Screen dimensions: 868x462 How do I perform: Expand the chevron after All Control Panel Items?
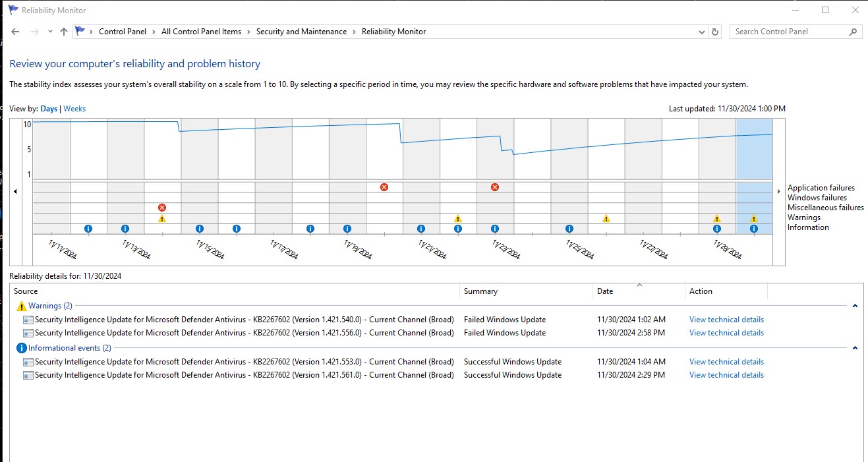pos(248,32)
